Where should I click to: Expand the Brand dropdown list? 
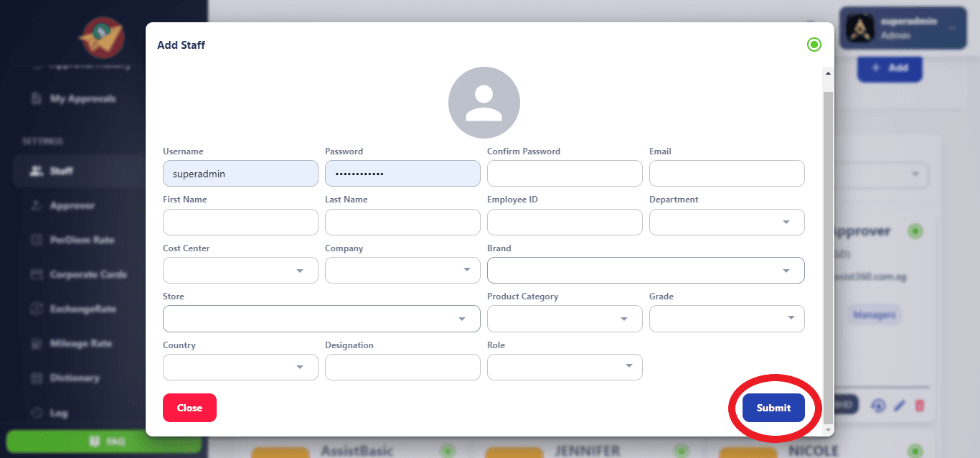(x=645, y=271)
